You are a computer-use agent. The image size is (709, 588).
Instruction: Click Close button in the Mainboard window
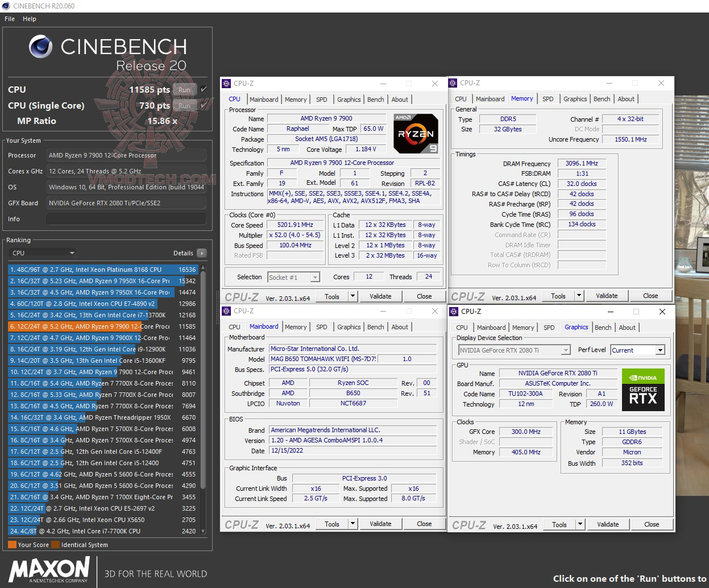pyautogui.click(x=424, y=524)
